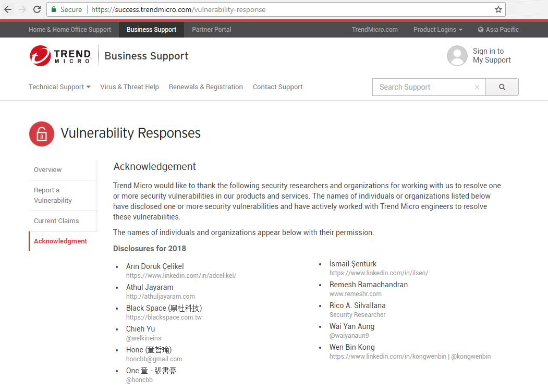Open the kongwenbin LinkedIn link
Viewport: 548px width, 392px height.
388,357
